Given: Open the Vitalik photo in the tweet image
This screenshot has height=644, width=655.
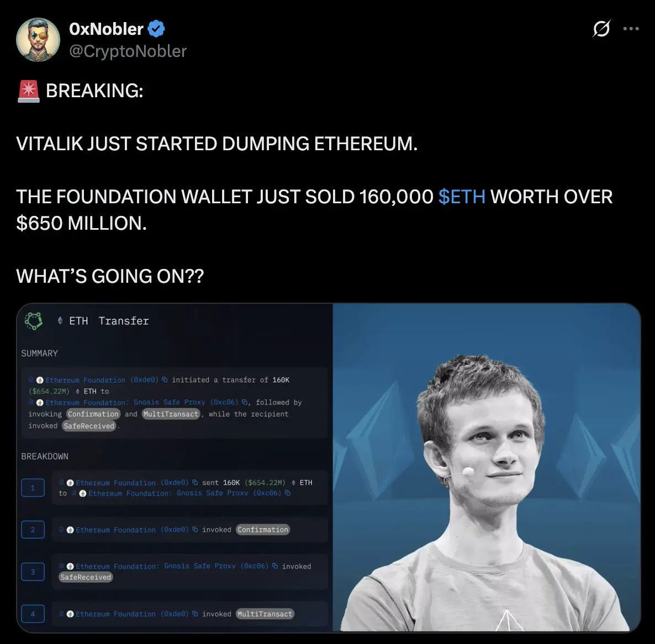Looking at the screenshot, I should (x=487, y=468).
